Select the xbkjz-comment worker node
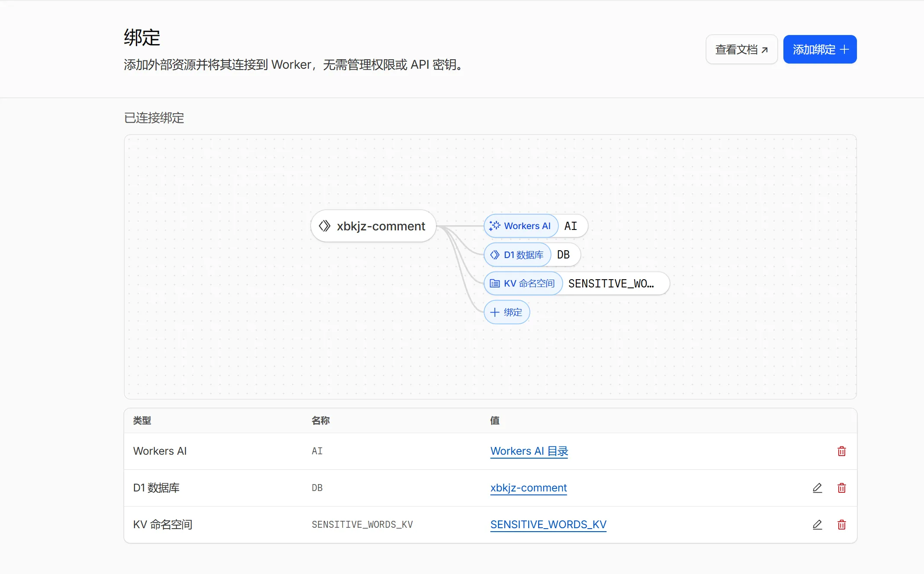The height and width of the screenshot is (574, 924). coord(373,226)
